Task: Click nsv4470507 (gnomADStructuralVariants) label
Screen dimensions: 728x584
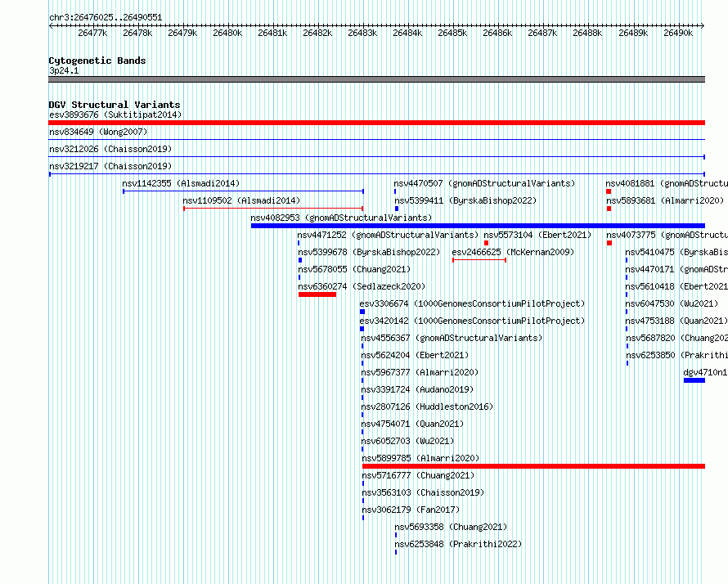Action: pyautogui.click(x=484, y=183)
